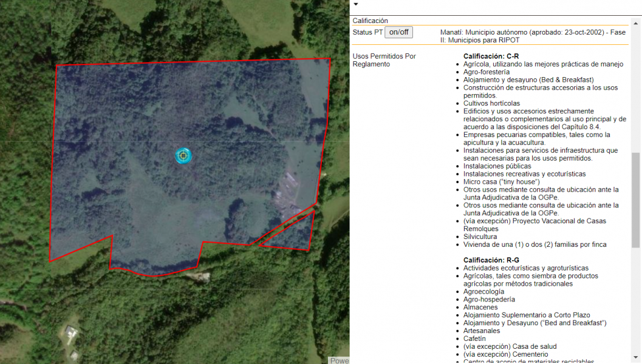Select the Silvicultura permitted use
Viewport: 642px width, 364px height.
coord(479,237)
